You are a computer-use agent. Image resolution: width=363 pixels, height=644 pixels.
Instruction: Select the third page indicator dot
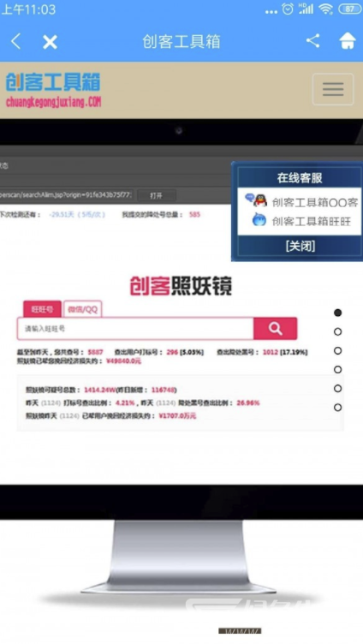[x=337, y=350]
